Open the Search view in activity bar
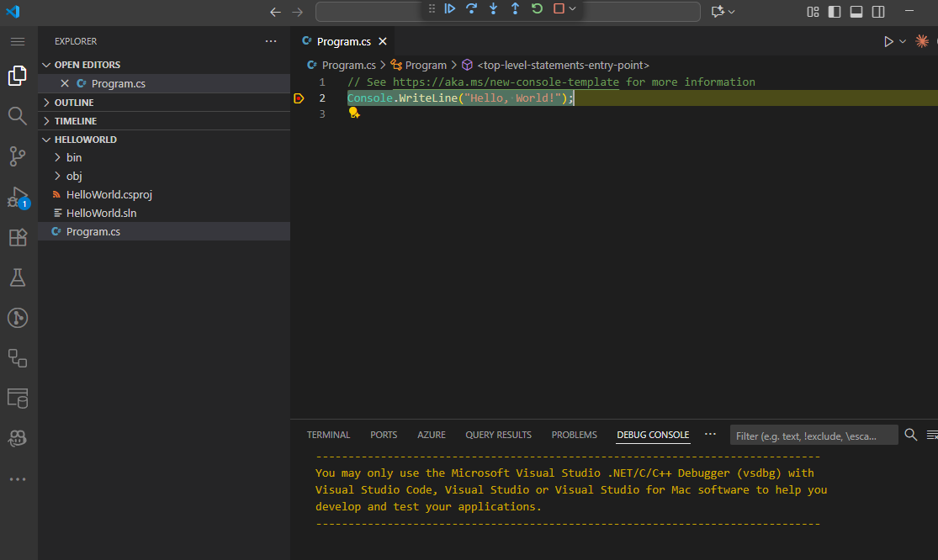 [x=17, y=117]
